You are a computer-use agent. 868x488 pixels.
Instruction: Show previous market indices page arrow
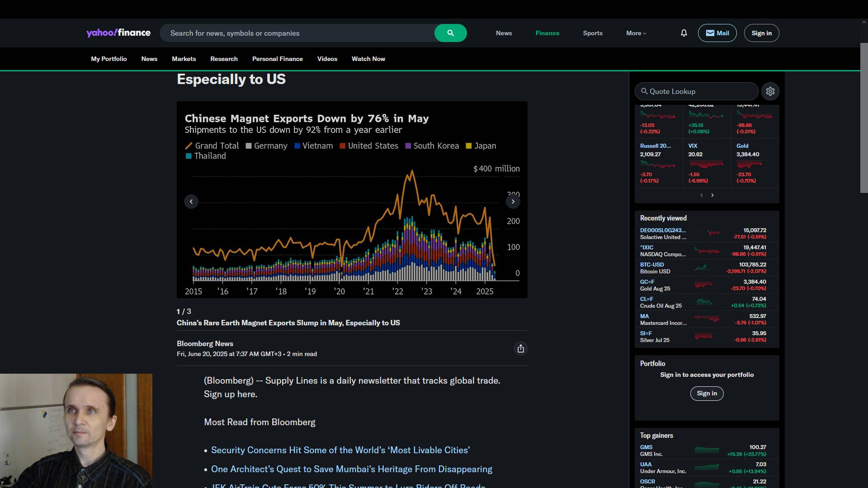[x=701, y=195]
